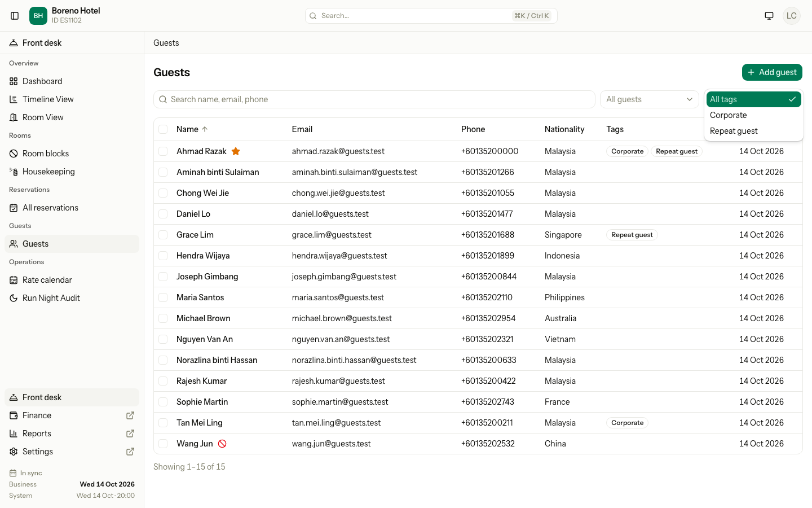Click the Add guest button
This screenshot has height=508, width=812.
(x=772, y=72)
